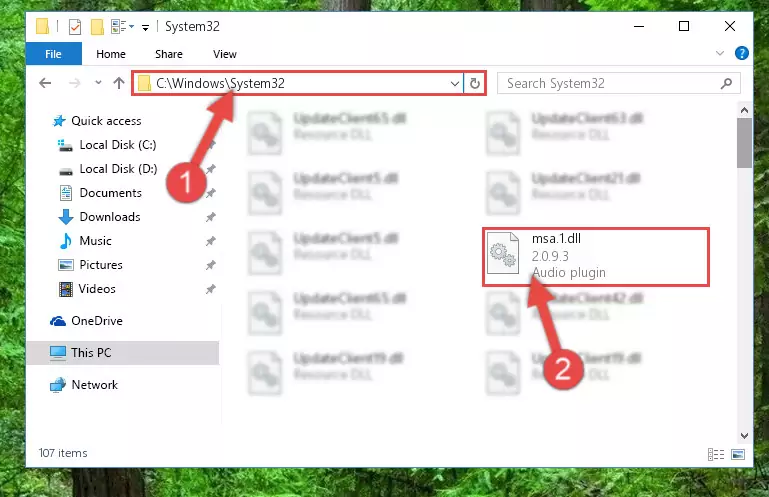The image size is (769, 497).
Task: Open Pictures in the sidebar
Action: click(x=101, y=265)
